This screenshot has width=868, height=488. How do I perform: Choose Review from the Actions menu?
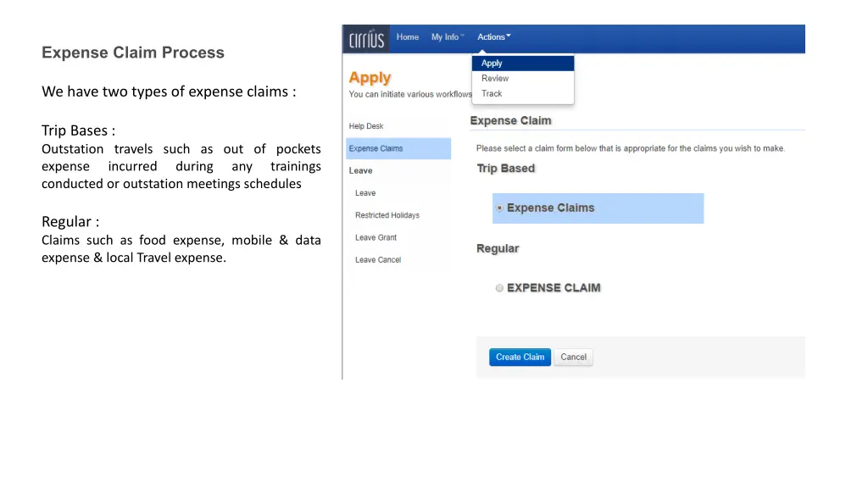[x=495, y=79]
